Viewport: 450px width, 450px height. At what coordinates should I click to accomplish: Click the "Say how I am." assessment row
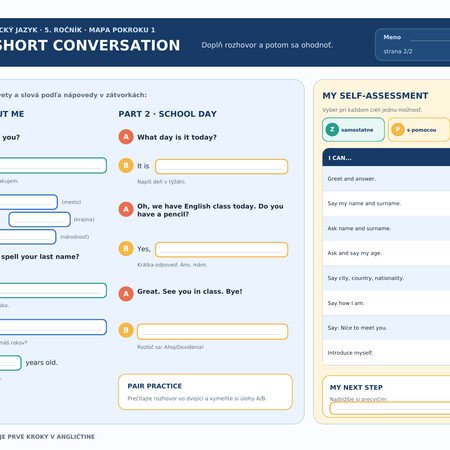click(386, 303)
